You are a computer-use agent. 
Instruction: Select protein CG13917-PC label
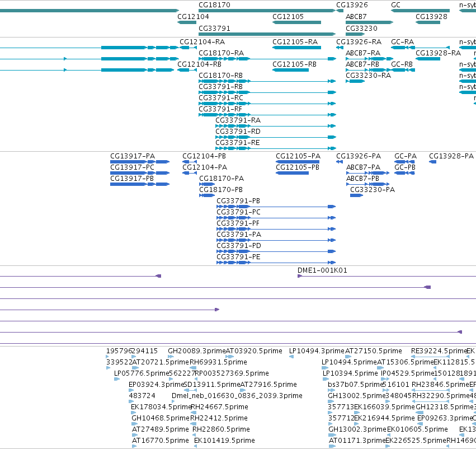tap(133, 167)
